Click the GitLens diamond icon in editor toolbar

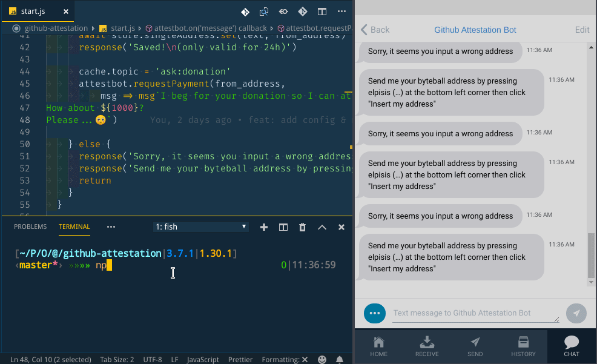click(x=245, y=12)
